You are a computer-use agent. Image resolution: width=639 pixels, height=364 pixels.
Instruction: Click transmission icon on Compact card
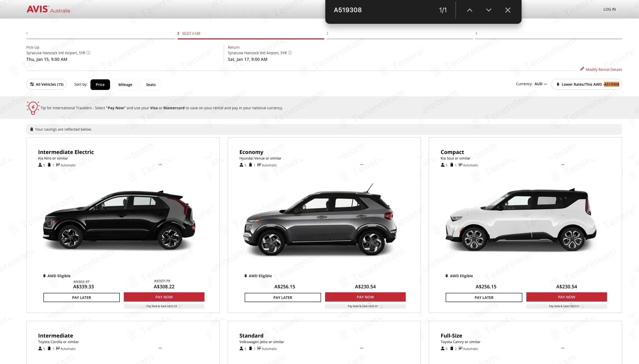click(460, 165)
